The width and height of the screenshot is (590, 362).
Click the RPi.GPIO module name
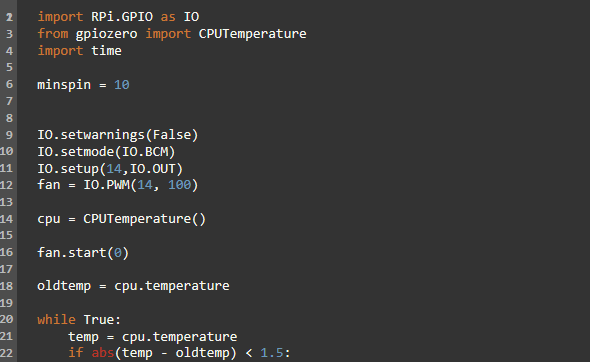click(x=122, y=17)
